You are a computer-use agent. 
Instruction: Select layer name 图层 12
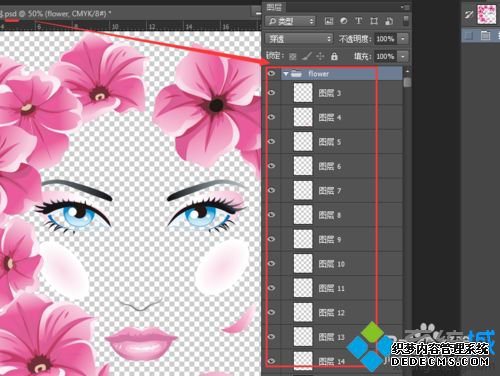331,312
